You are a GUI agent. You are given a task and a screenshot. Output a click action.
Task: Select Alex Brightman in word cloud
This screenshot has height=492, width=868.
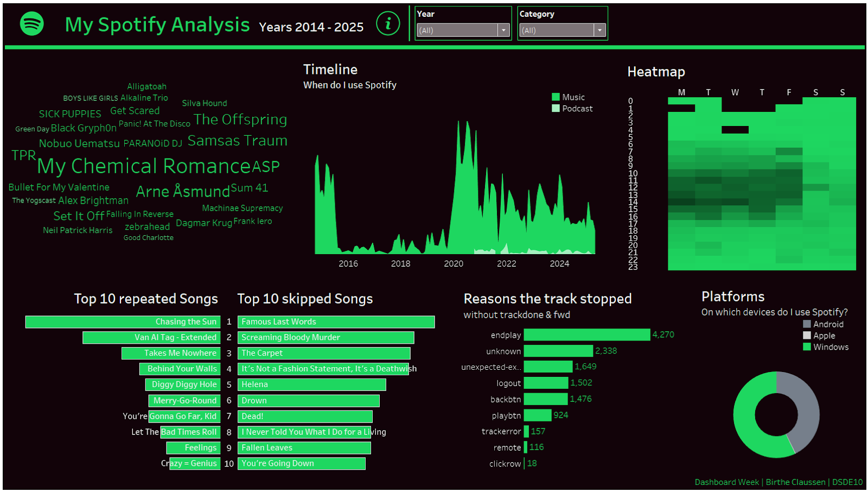click(93, 200)
